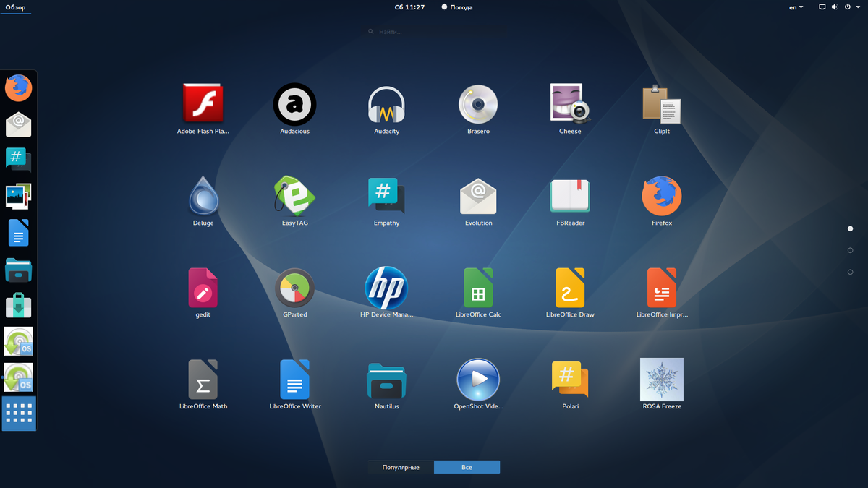Open the photo manager icon in the dock
This screenshot has width=868, height=488.
pyautogui.click(x=19, y=197)
